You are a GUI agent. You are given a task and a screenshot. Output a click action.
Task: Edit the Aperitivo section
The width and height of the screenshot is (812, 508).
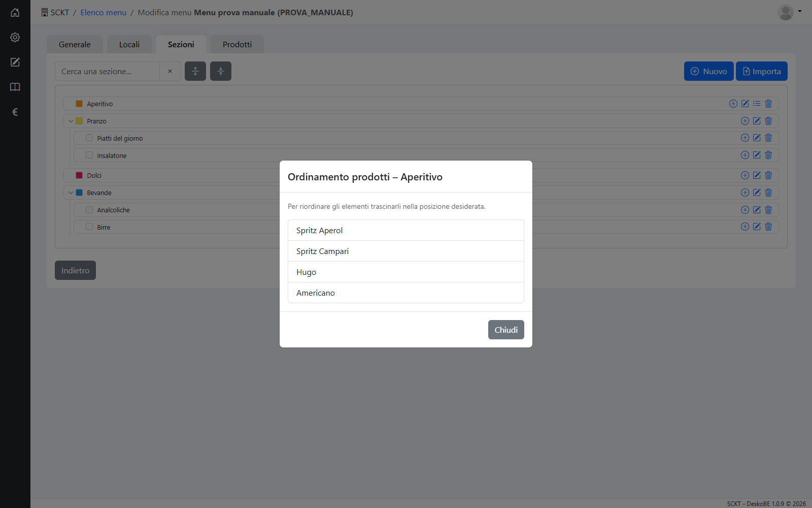745,104
